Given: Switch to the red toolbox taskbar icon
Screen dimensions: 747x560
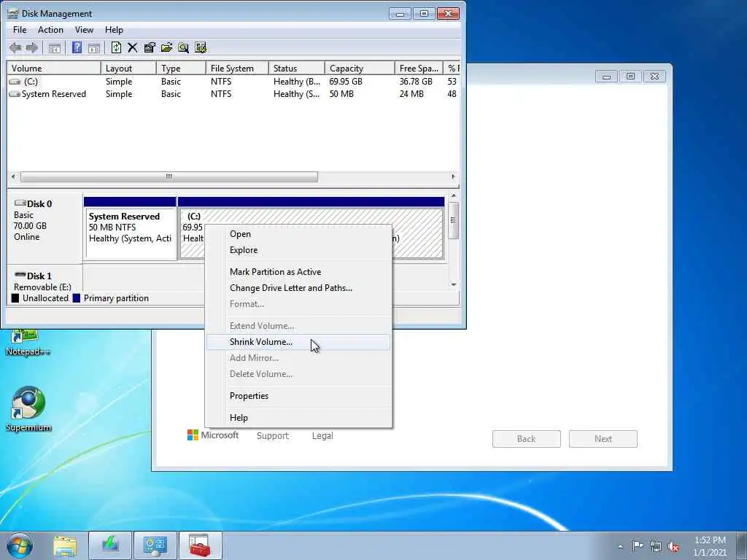Looking at the screenshot, I should (x=200, y=545).
